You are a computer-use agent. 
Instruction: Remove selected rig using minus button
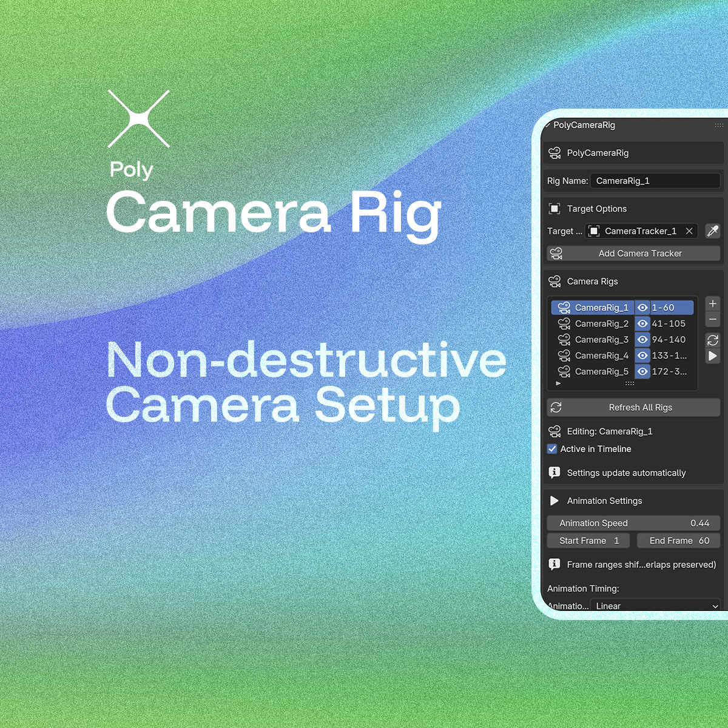coord(713,319)
